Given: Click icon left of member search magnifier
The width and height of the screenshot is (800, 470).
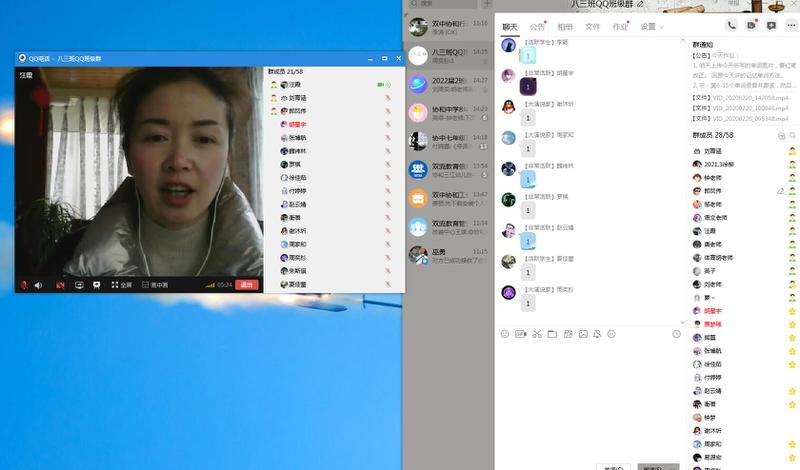Looking at the screenshot, I should pos(781,135).
